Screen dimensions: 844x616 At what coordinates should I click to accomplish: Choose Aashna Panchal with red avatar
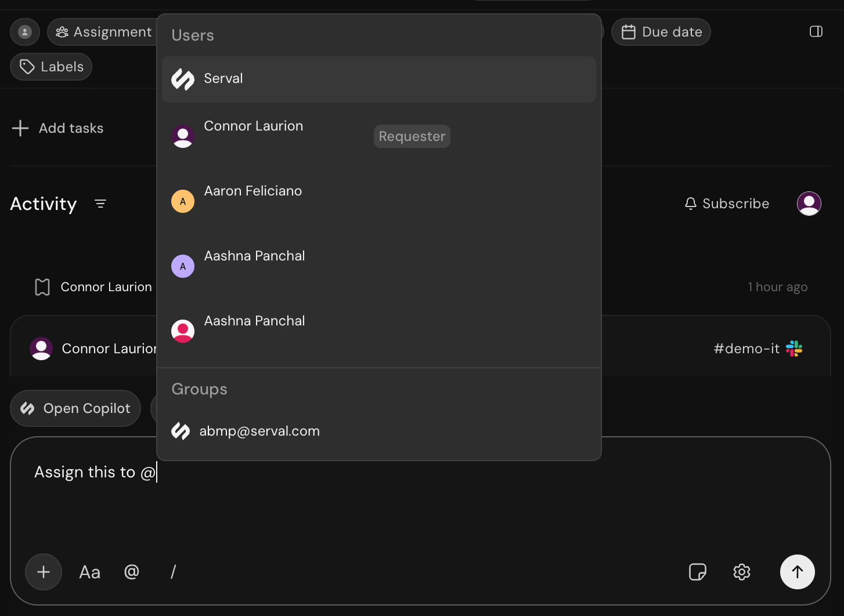tap(379, 331)
